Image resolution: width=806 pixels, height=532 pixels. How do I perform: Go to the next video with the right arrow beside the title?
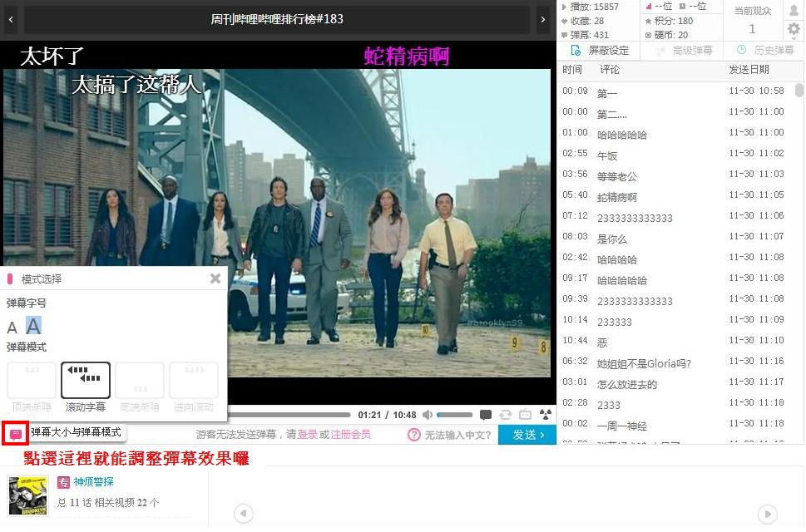coord(543,19)
